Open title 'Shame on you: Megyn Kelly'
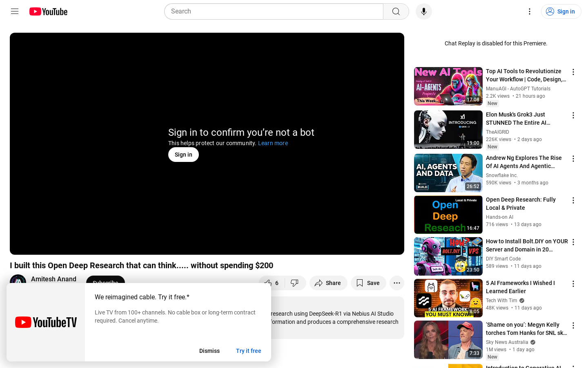588x368 pixels. click(x=526, y=329)
